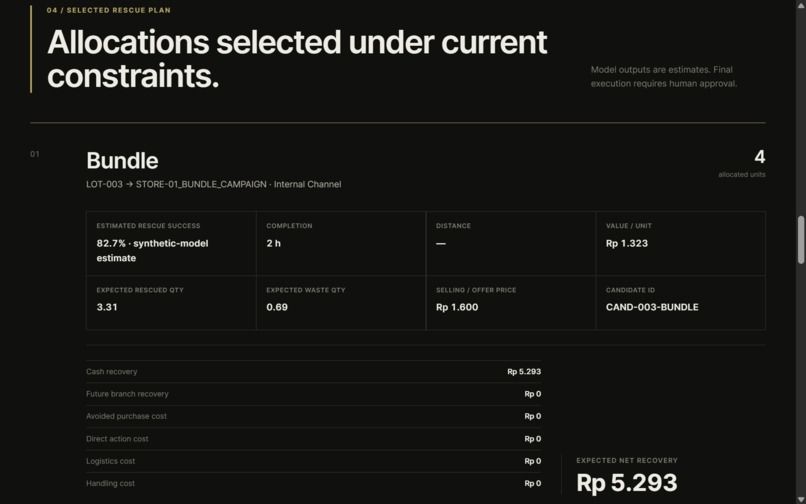Click the Selling / Offer Price Rp 1.600
Viewport: 806px width, 504px height.
457,307
